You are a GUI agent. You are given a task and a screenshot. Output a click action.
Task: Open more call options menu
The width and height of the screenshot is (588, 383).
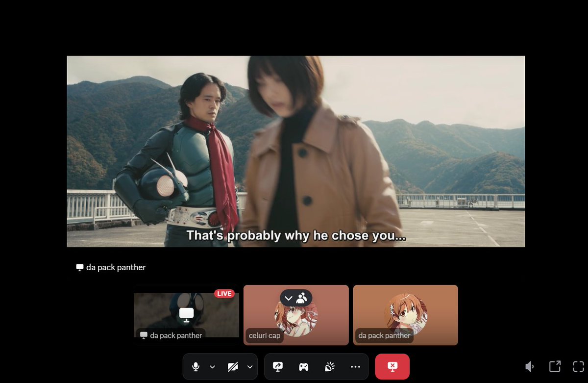click(x=355, y=366)
